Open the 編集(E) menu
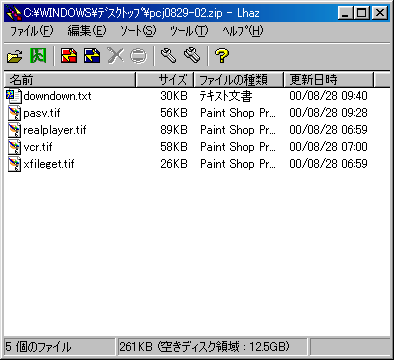 tap(87, 31)
